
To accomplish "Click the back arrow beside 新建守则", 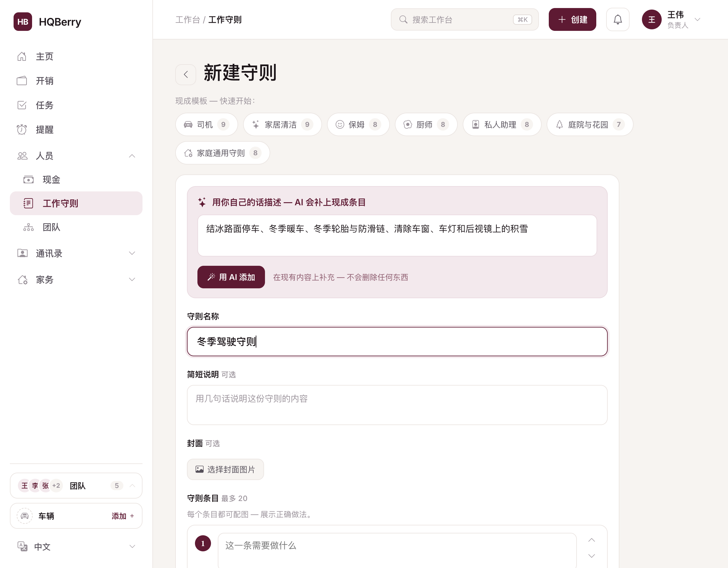I will click(186, 74).
